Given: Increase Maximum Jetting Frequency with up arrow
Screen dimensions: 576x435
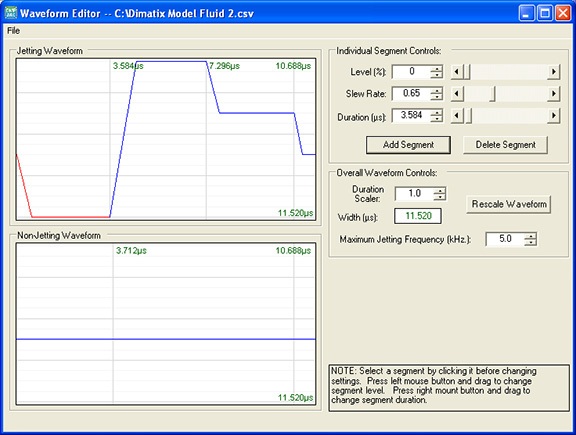Looking at the screenshot, I should click(530, 236).
